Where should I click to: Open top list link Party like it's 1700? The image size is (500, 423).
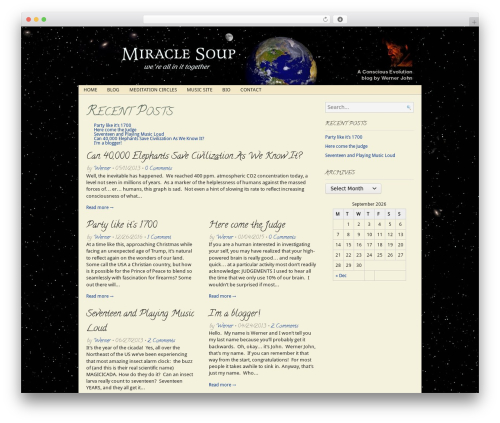tap(112, 125)
